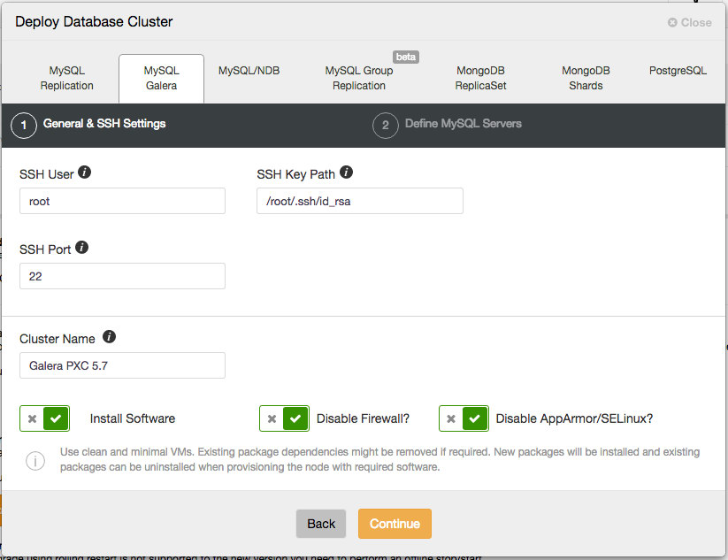Image resolution: width=728 pixels, height=560 pixels.
Task: Click step 1 circle icon
Action: (24, 126)
